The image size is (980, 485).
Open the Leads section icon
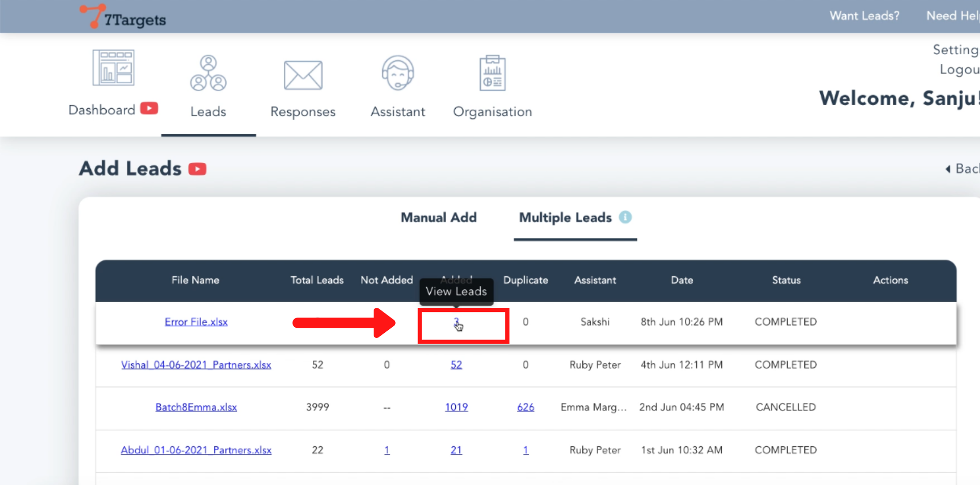pos(208,73)
